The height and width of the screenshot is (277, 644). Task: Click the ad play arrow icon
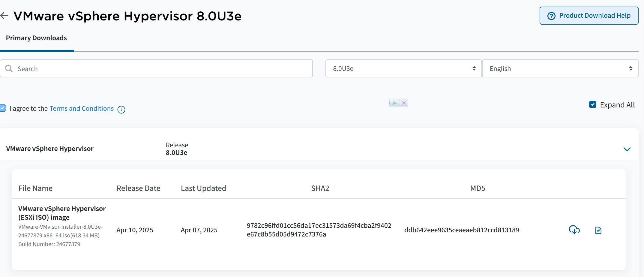click(x=395, y=103)
